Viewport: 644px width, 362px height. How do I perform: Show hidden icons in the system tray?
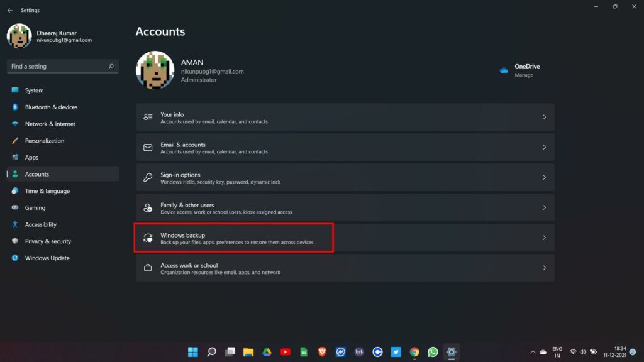(531, 352)
